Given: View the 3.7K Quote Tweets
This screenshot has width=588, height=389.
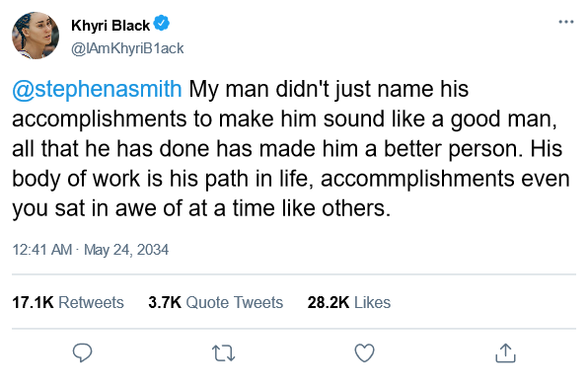Looking at the screenshot, I should 216,302.
